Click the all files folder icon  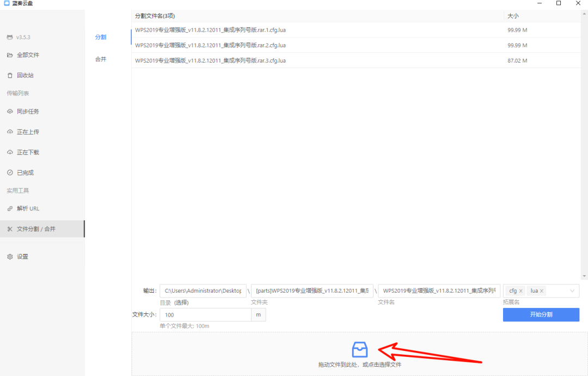point(10,55)
